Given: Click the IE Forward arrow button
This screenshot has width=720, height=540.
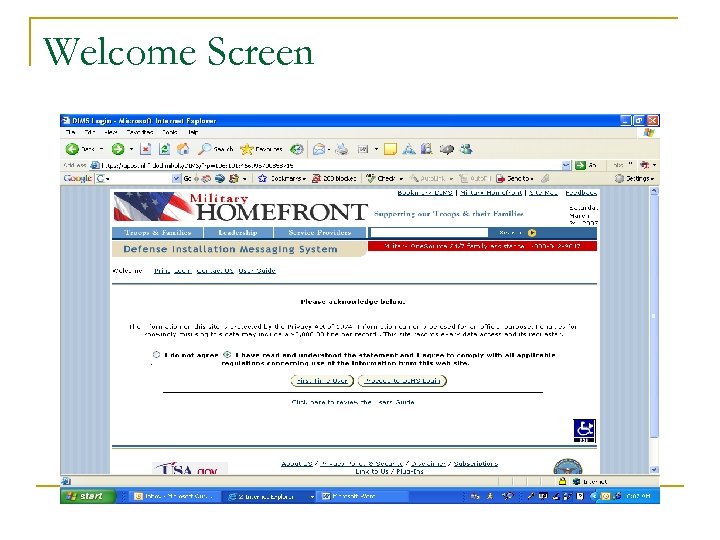Looking at the screenshot, I should pyautogui.click(x=118, y=149).
